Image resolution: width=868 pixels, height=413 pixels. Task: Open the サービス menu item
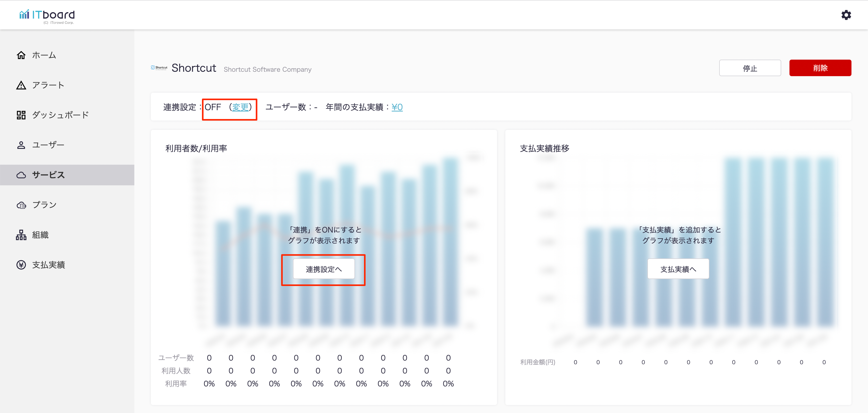48,175
